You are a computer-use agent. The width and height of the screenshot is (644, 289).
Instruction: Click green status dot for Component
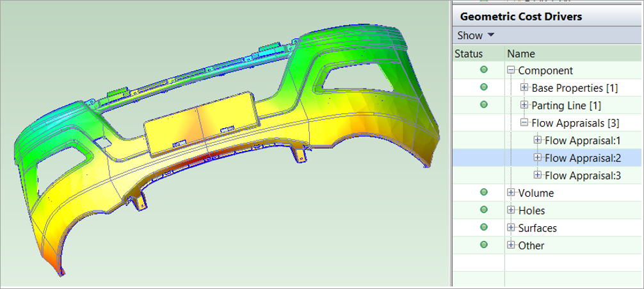point(484,70)
